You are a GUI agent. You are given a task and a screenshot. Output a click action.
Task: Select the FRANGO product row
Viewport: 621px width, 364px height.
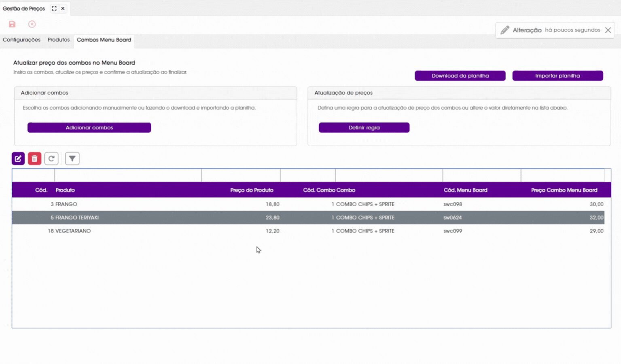coord(308,204)
